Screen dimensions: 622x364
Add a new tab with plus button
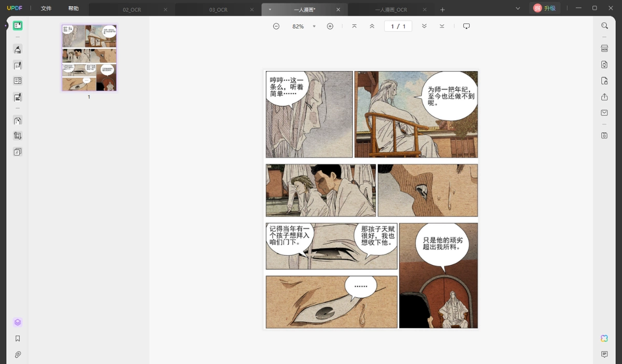pos(443,10)
